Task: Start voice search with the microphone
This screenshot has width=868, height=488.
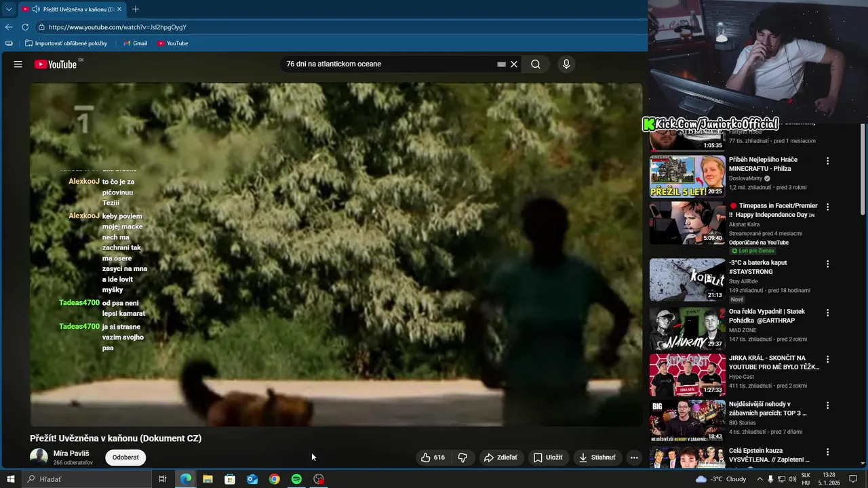Action: [566, 64]
